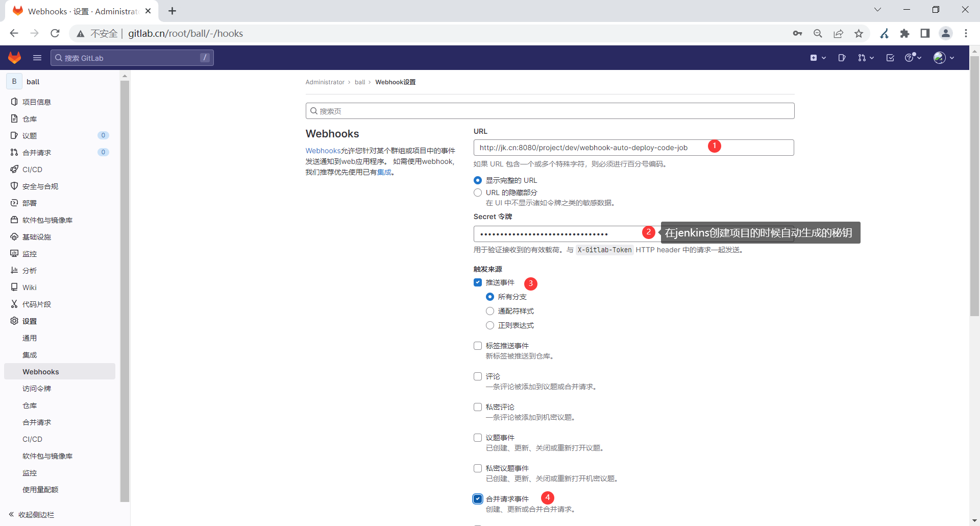
Task: Expand the merge requests dropdown in top bar
Action: [866, 58]
